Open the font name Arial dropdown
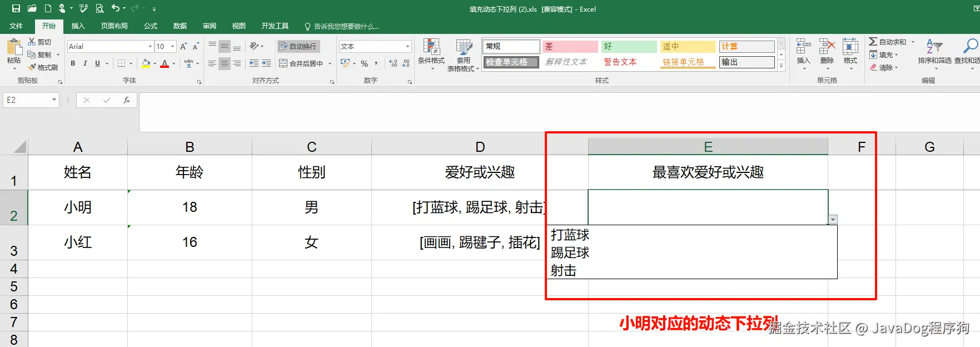Viewport: 980px width, 347px height. click(150, 47)
